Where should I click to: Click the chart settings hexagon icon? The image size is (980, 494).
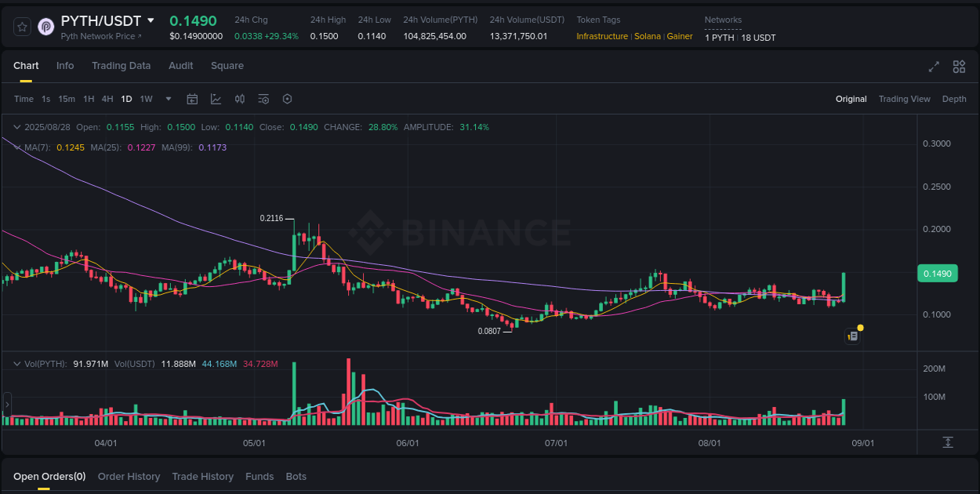287,99
